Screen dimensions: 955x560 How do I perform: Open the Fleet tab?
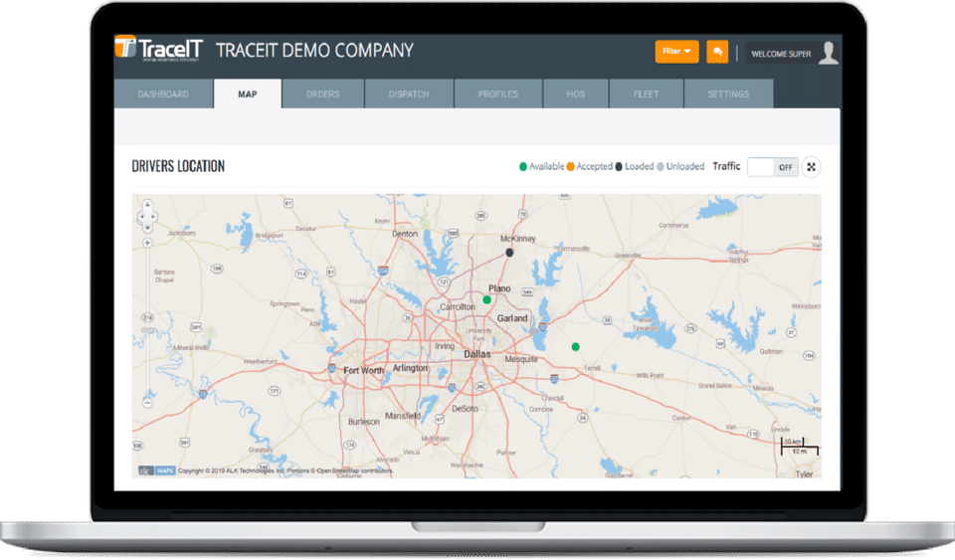[647, 93]
